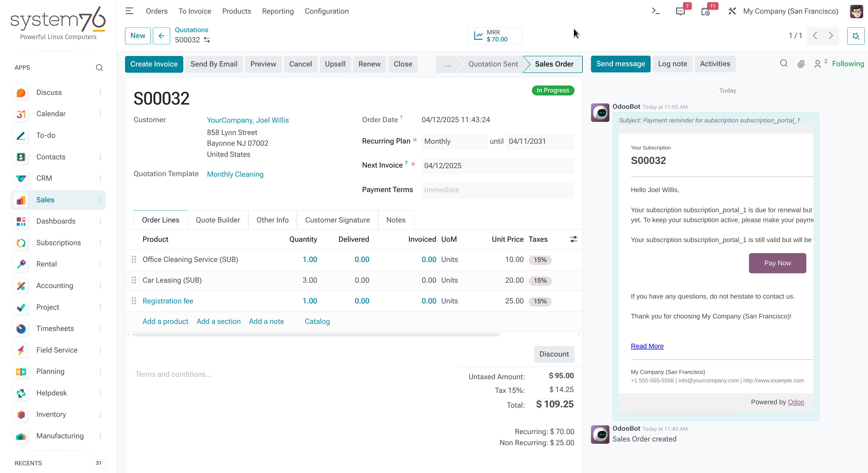The image size is (868, 473).
Task: Open the terminal command icon
Action: [x=656, y=11]
